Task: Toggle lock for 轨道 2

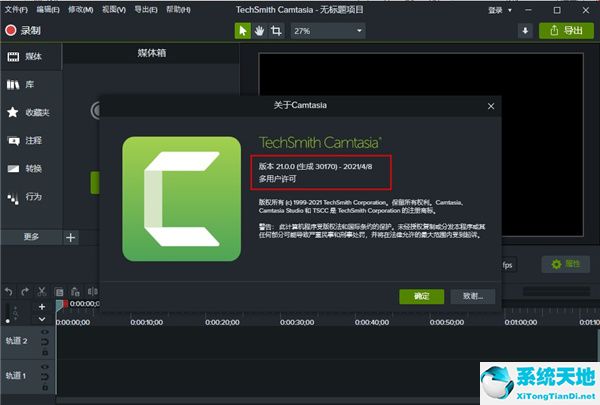Action: tap(45, 353)
